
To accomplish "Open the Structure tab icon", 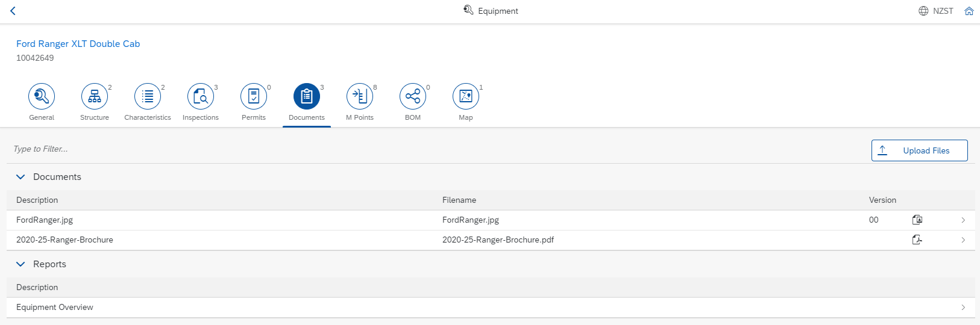I will tap(95, 96).
